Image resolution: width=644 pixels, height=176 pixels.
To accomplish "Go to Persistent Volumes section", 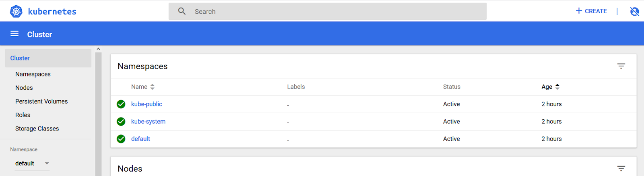I will tap(41, 101).
